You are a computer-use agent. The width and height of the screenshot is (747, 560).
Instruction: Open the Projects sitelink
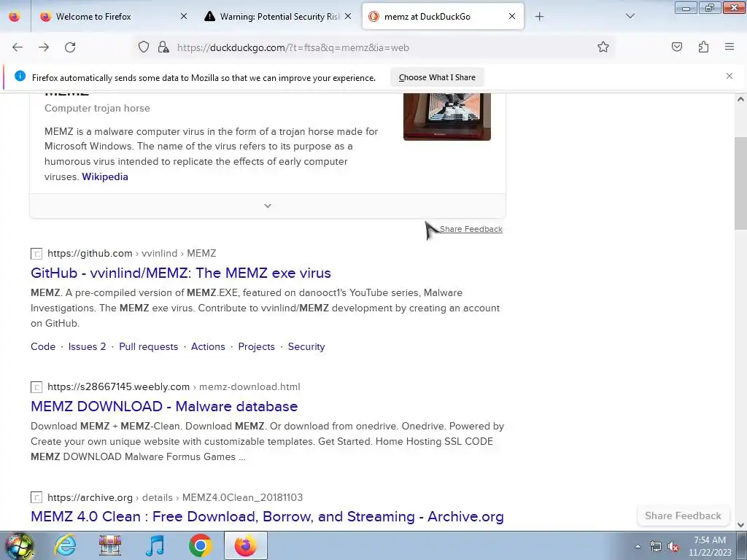point(256,346)
